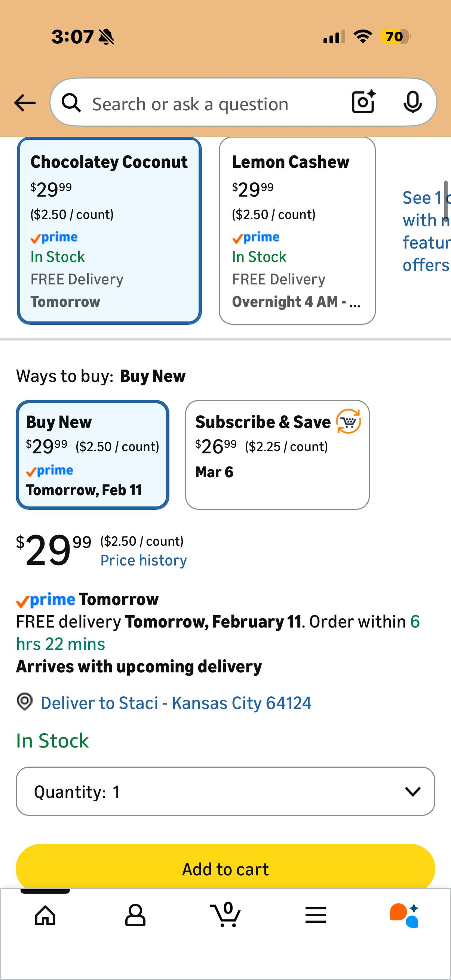Viewport: 451px width, 980px height.
Task: Change delivery address for Staci
Action: pyautogui.click(x=176, y=703)
